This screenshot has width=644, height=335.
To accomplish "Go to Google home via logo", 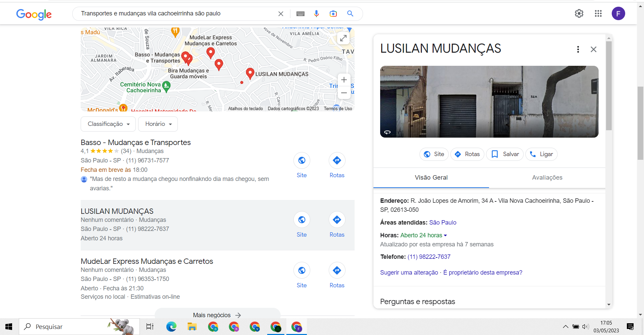I will pyautogui.click(x=34, y=14).
